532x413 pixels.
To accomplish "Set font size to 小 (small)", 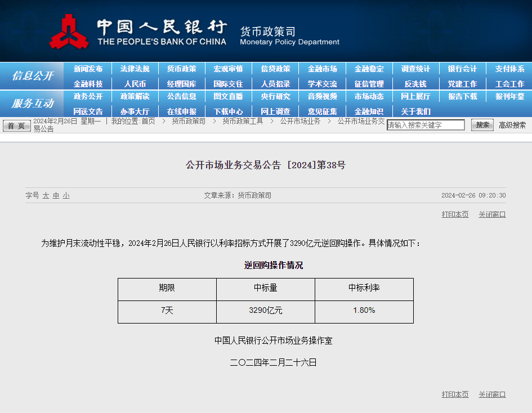I will coord(66,195).
